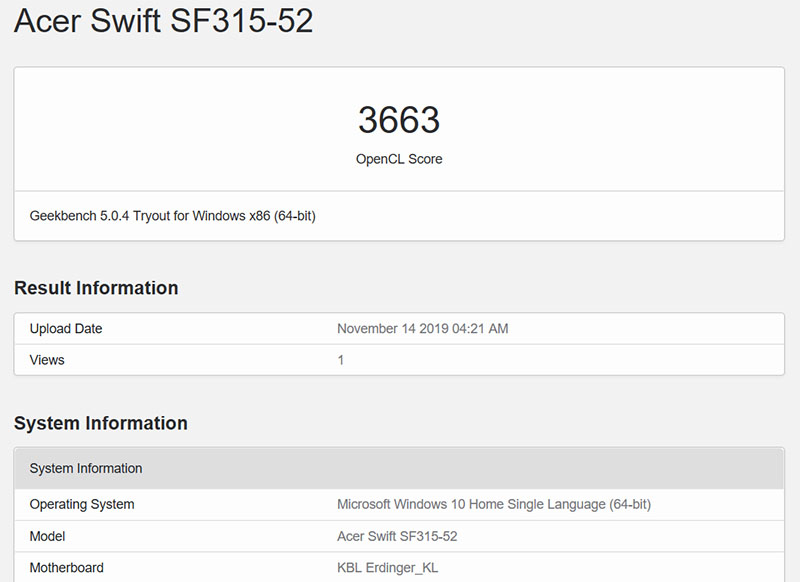Click the gray System Information table header
800x582 pixels.
tap(399, 468)
